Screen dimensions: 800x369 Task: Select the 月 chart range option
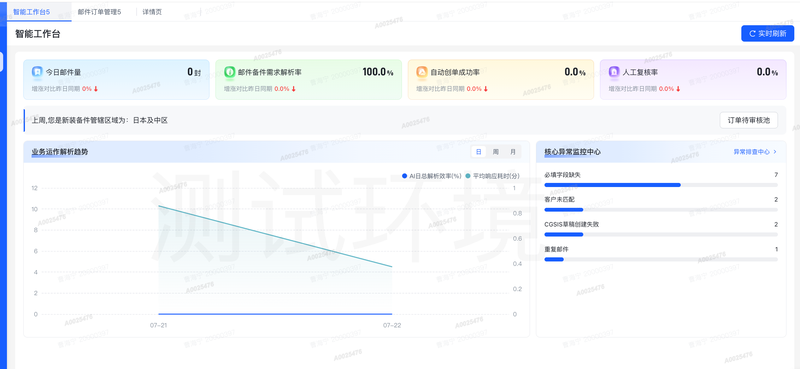click(513, 152)
